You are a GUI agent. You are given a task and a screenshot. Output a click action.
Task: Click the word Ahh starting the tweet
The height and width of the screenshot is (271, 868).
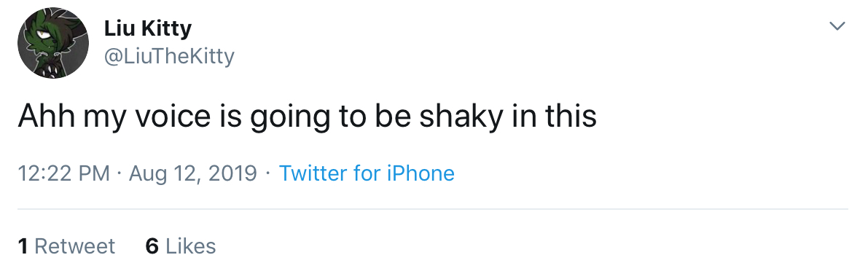(47, 116)
